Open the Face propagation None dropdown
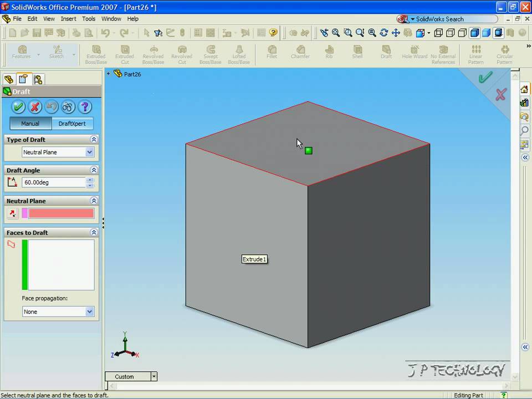The image size is (532, 399). pos(90,311)
